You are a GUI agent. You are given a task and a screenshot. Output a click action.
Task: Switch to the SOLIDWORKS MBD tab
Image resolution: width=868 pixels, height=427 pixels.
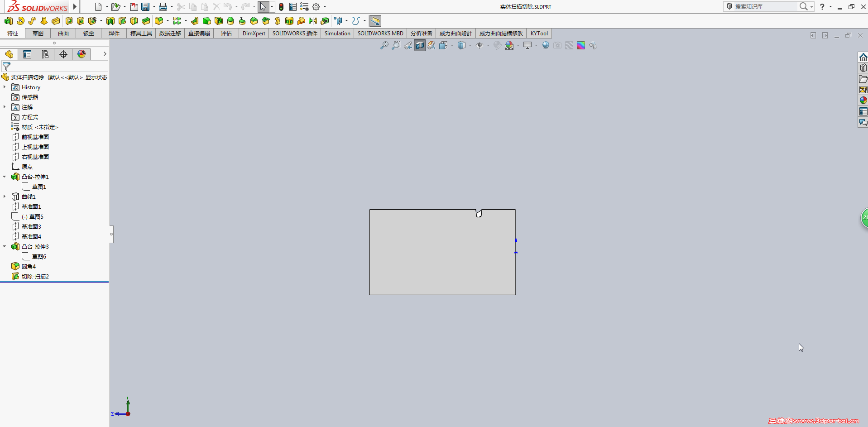[380, 34]
